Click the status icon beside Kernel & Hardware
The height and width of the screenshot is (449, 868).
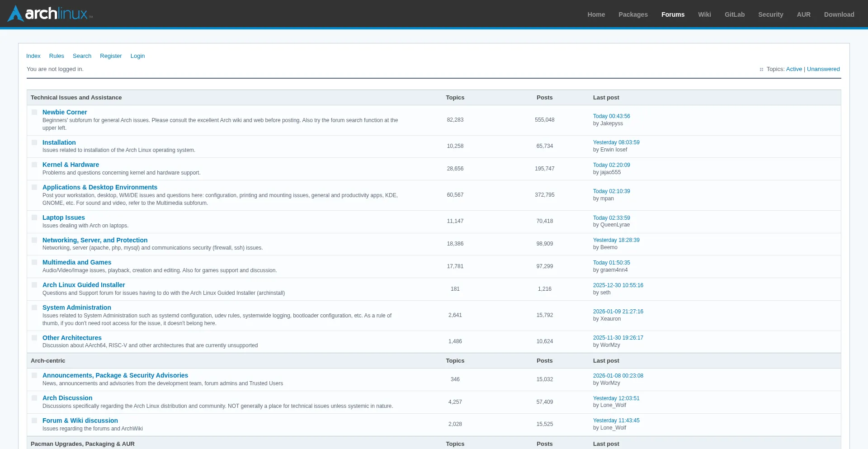34,165
